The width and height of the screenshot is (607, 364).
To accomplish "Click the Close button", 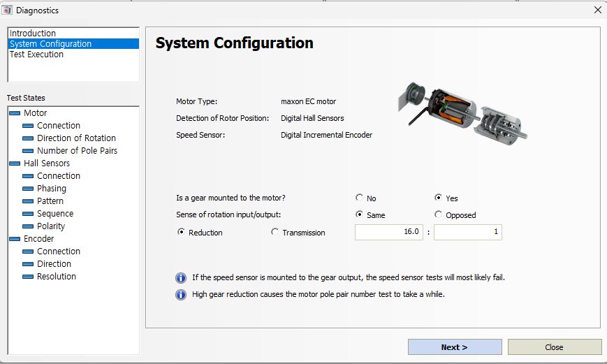I will tap(555, 347).
